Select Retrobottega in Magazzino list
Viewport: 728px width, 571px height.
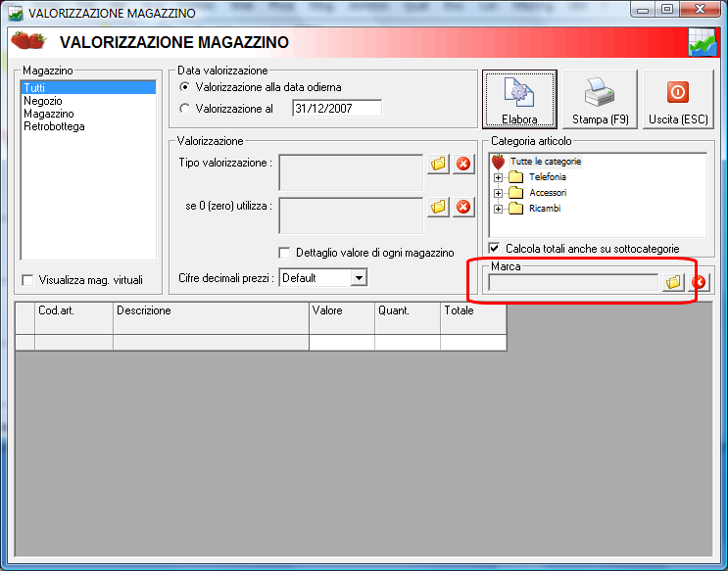coord(88,126)
